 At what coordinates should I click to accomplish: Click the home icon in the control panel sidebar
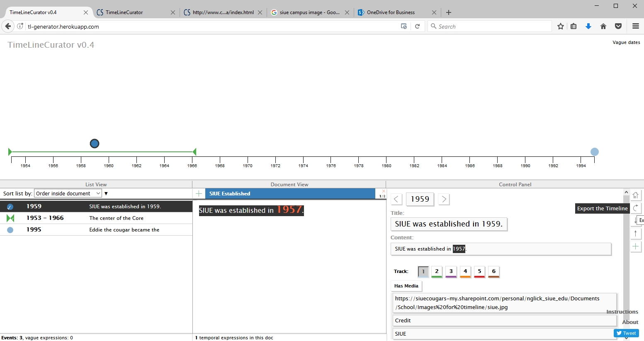[635, 195]
